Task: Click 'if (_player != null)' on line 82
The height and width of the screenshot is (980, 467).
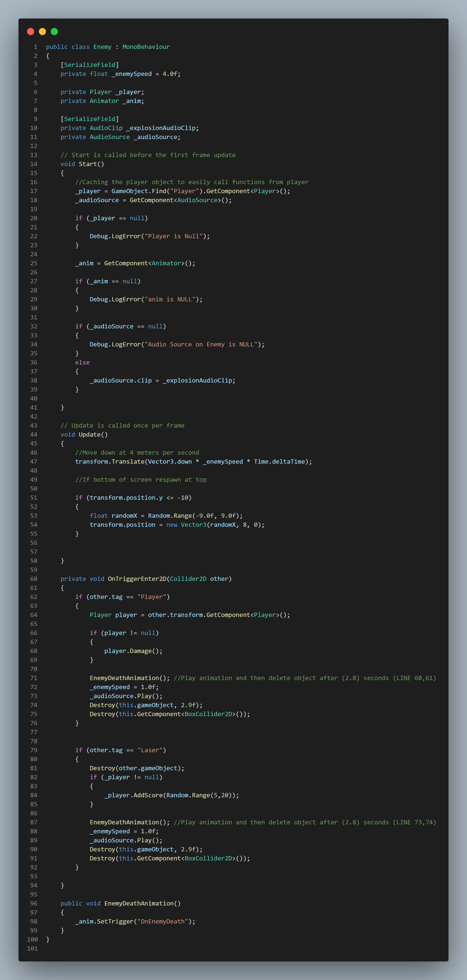Action: [126, 777]
